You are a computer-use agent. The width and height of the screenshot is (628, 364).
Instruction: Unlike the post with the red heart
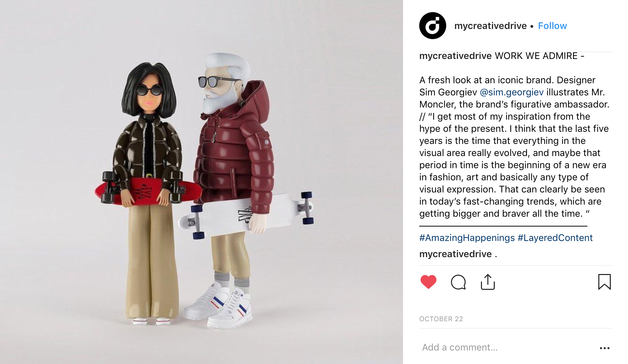tap(428, 282)
